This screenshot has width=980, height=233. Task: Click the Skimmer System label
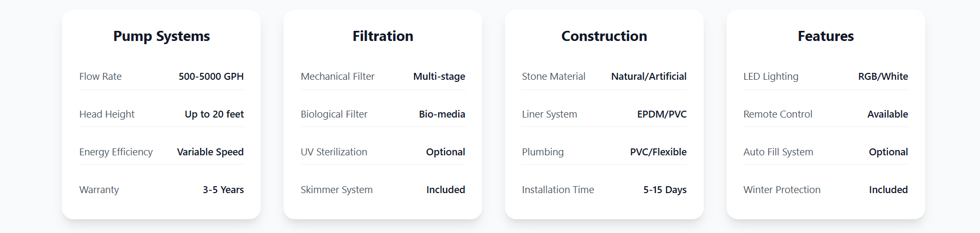pyautogui.click(x=336, y=190)
